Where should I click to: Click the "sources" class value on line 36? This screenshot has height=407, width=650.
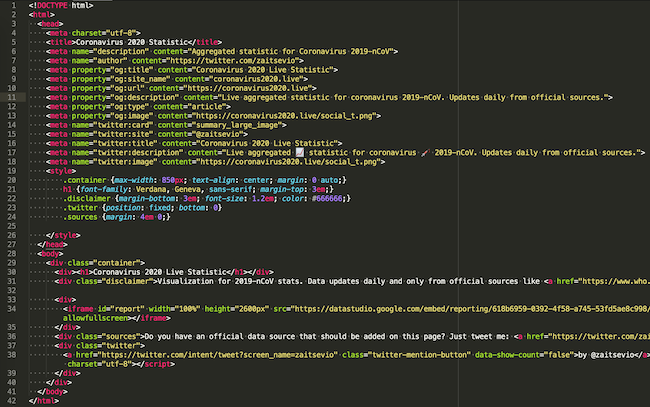click(119, 336)
